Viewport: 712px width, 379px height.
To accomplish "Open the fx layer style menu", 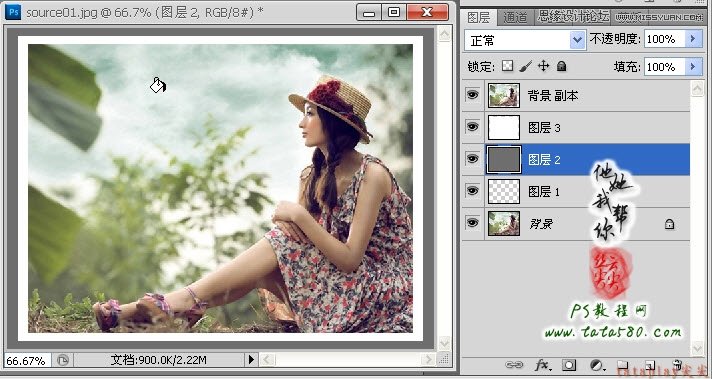I will (x=542, y=364).
